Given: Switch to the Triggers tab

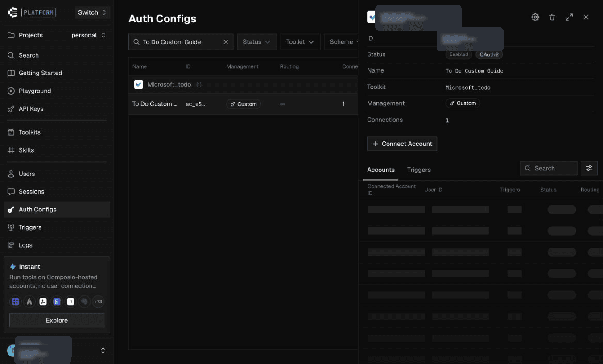Looking at the screenshot, I should [419, 170].
